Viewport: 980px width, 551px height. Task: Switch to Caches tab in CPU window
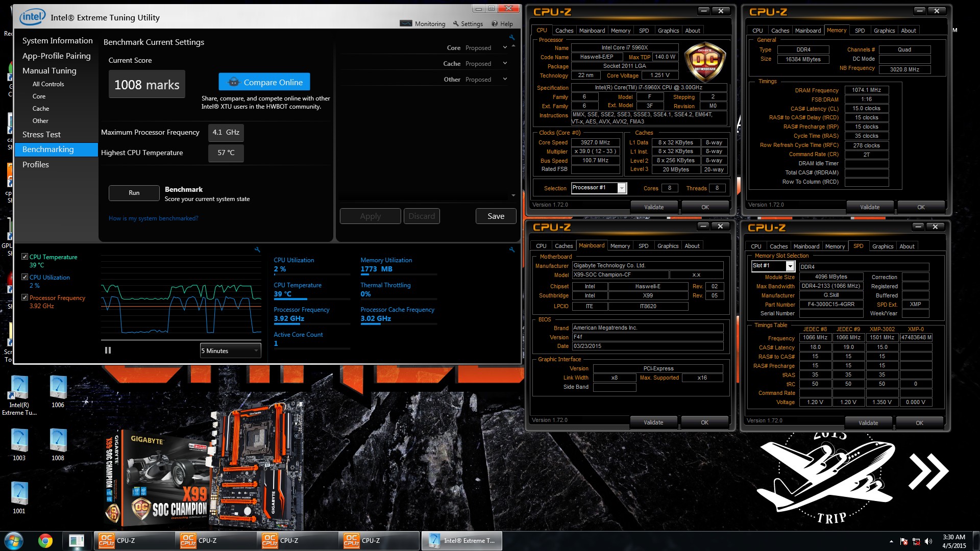tap(564, 31)
